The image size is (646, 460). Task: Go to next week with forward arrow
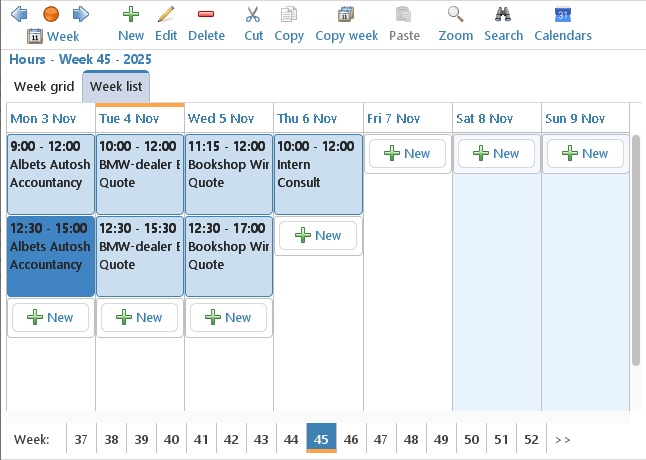81,14
